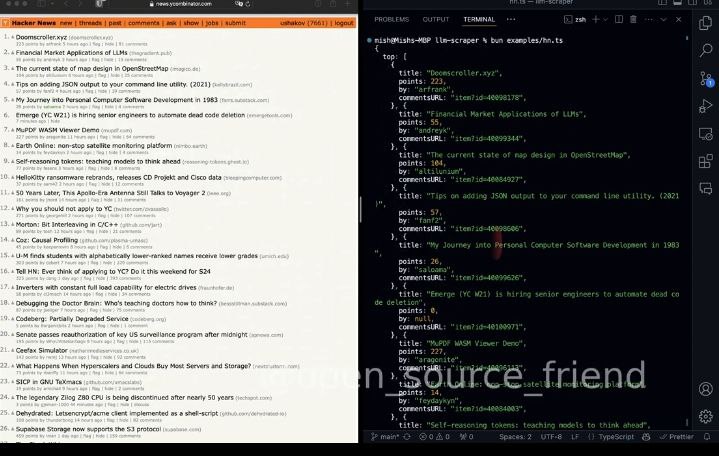This screenshot has width=719, height=456.
Task: Close the terminal panel
Action: [x=678, y=20]
